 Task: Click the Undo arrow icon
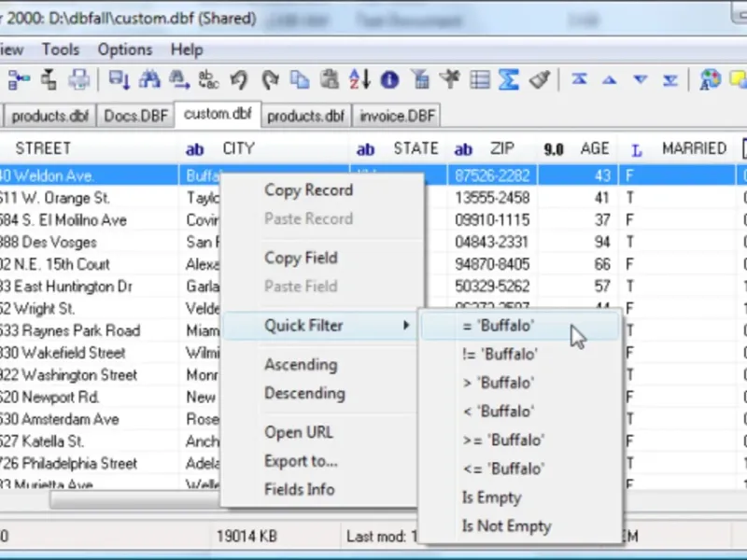(239, 79)
